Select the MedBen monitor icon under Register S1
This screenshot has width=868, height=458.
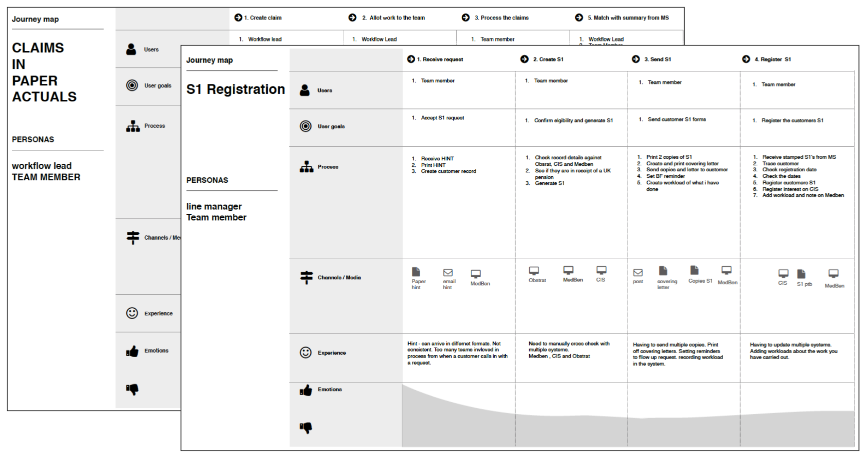tap(834, 274)
